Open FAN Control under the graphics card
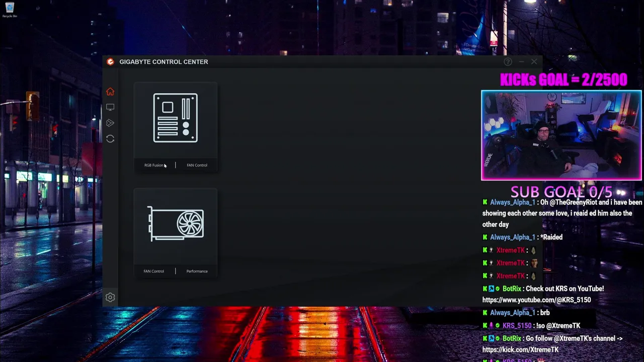Viewport: 644px width, 362px height. point(153,271)
